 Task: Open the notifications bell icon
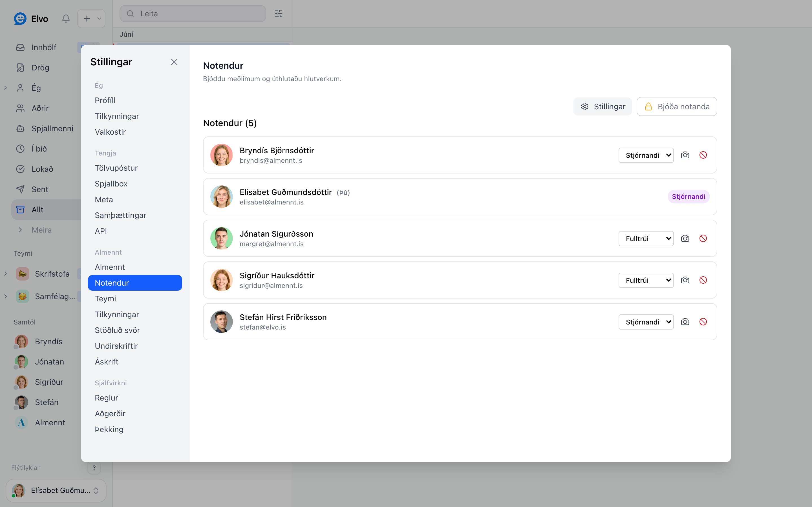66,18
